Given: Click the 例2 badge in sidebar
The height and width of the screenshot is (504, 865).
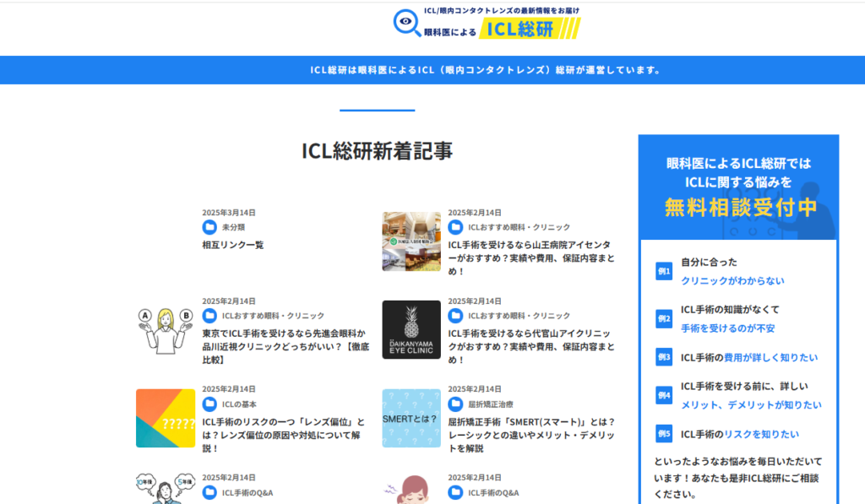Looking at the screenshot, I should point(664,319).
